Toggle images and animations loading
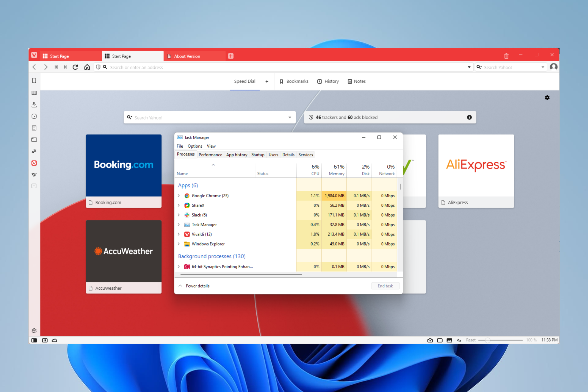The image size is (588, 392). tap(449, 340)
